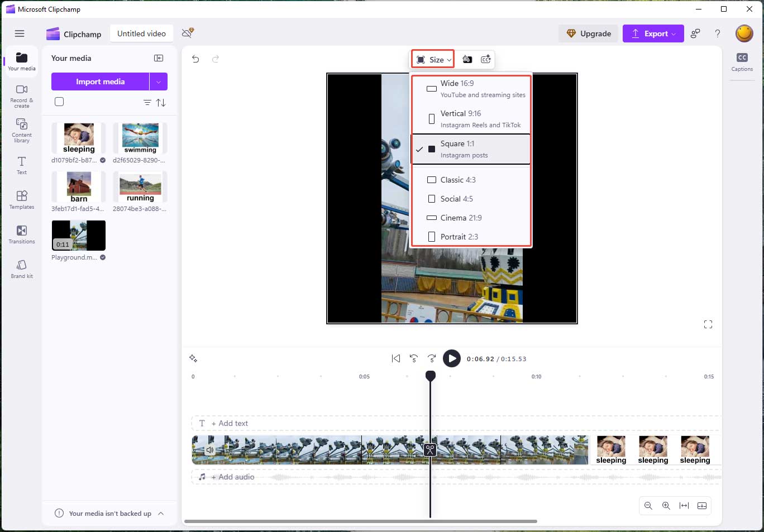Click the Playground video thumbnail

78,236
